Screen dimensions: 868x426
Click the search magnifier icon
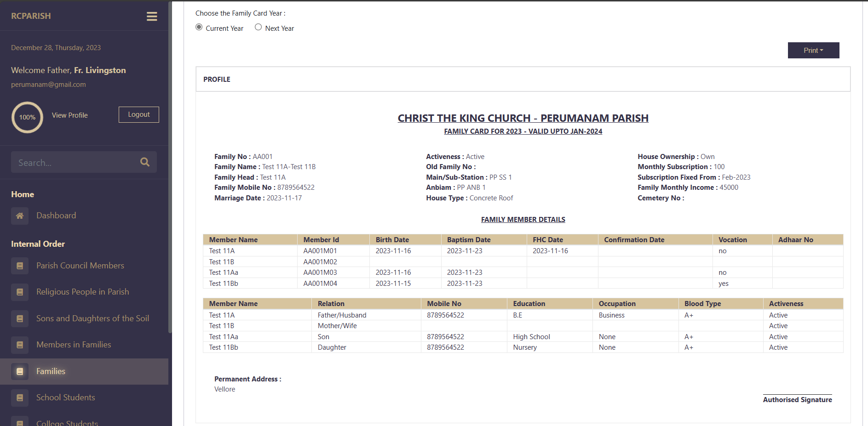pos(145,162)
